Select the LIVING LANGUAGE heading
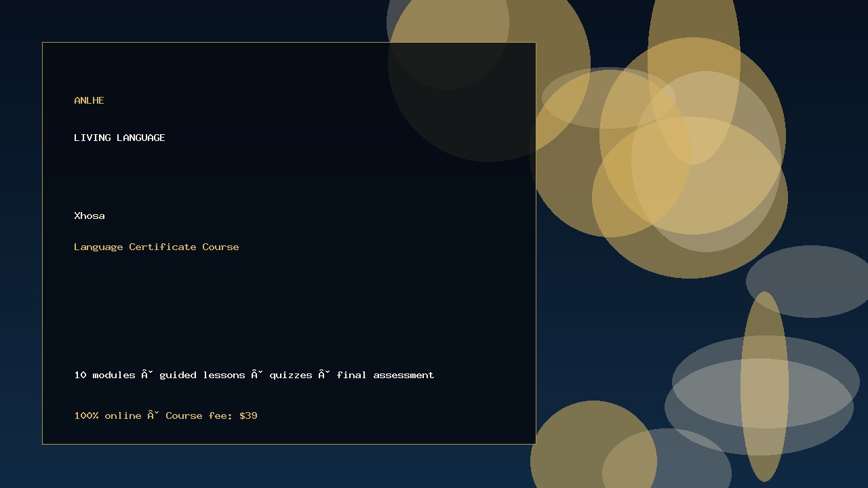This screenshot has height=488, width=868. coord(119,138)
